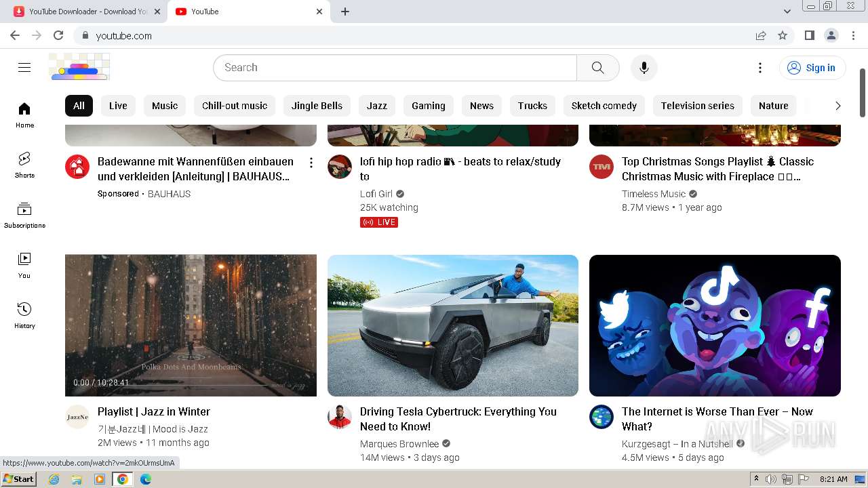Select the Chill-out music chip
The image size is (868, 488).
coord(235,106)
